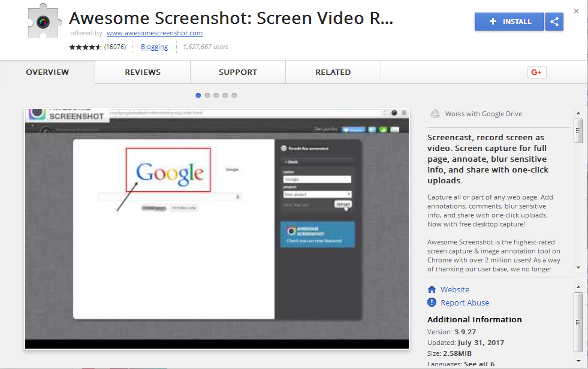The image size is (588, 369).
Task: Click the Size: 2.58MiB text
Action: point(450,353)
